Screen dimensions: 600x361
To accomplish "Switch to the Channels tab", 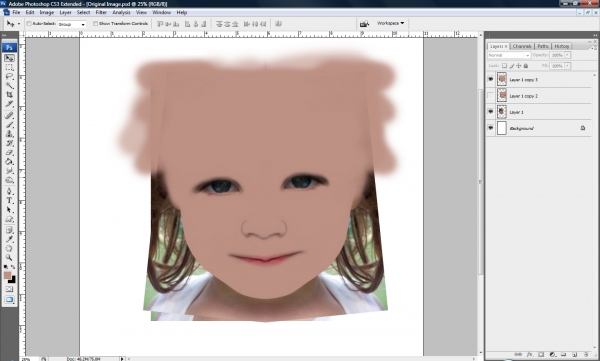I will pos(522,46).
